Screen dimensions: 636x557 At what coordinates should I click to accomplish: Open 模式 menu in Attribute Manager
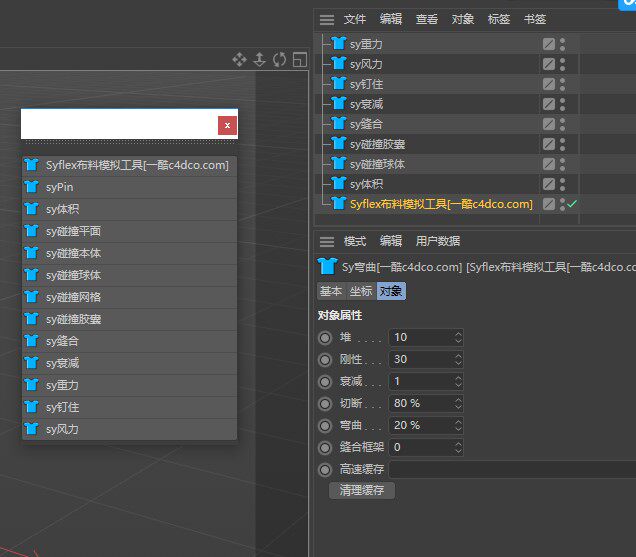click(355, 241)
